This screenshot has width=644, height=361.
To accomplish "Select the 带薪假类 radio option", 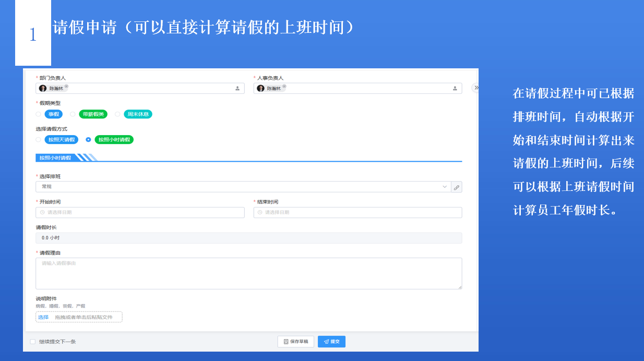I will pos(73,114).
